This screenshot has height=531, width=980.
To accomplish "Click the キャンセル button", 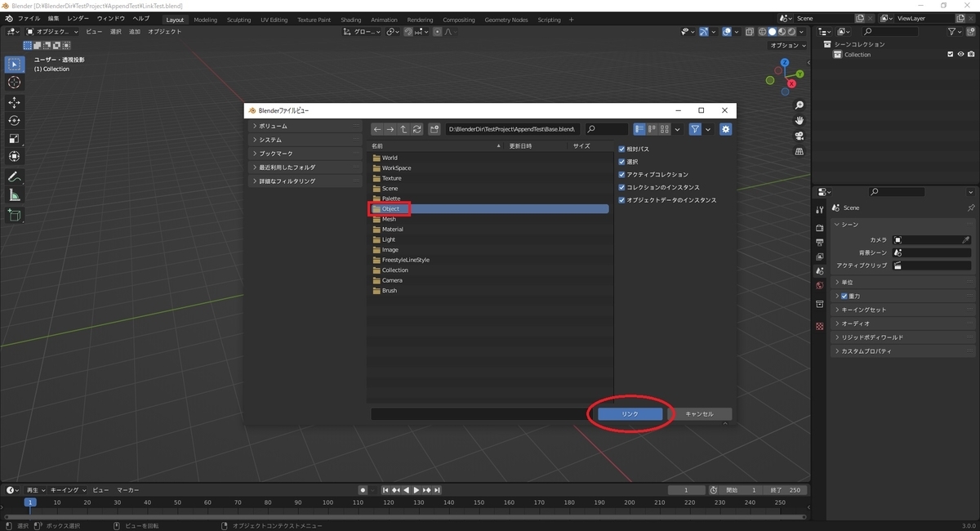I will pyautogui.click(x=700, y=414).
